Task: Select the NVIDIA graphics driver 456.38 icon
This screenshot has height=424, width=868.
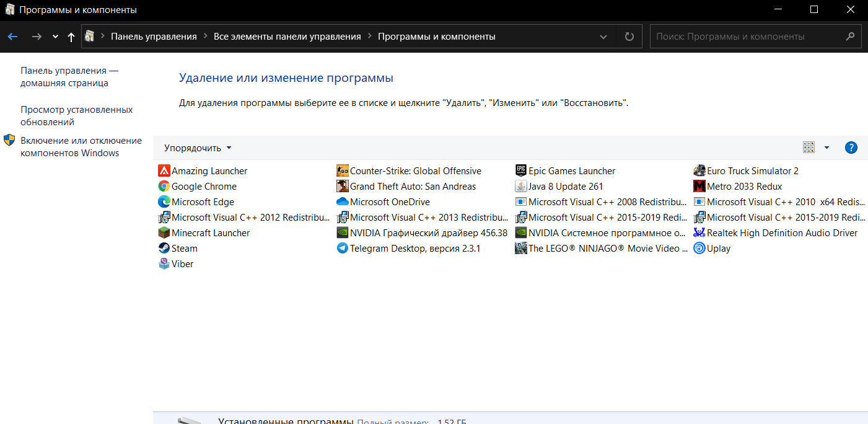Action: pos(343,233)
